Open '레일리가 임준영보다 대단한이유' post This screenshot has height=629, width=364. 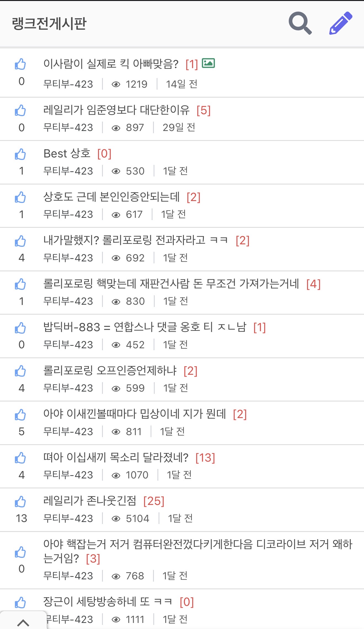click(x=116, y=110)
